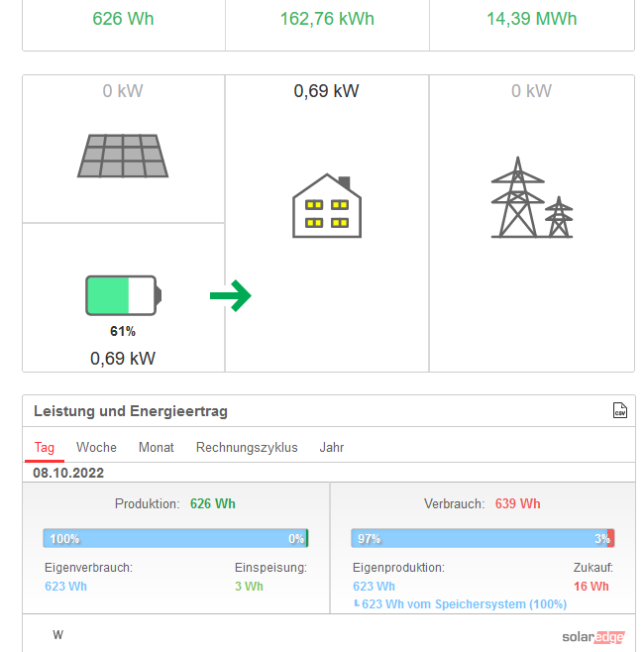Click the Verbrauch progress bar
The image size is (644, 652).
pos(483,538)
